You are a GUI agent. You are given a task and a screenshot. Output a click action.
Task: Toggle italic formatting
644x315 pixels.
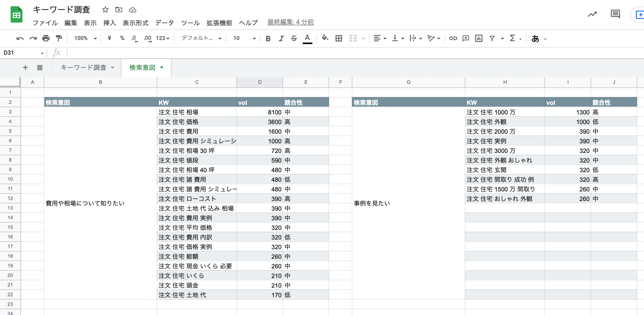point(281,39)
